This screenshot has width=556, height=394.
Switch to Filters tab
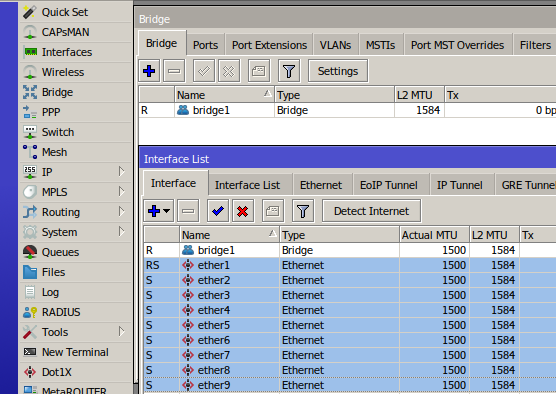click(535, 45)
